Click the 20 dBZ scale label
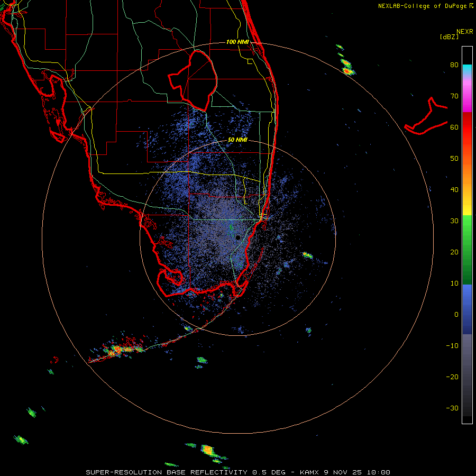476x476 pixels. [x=454, y=252]
